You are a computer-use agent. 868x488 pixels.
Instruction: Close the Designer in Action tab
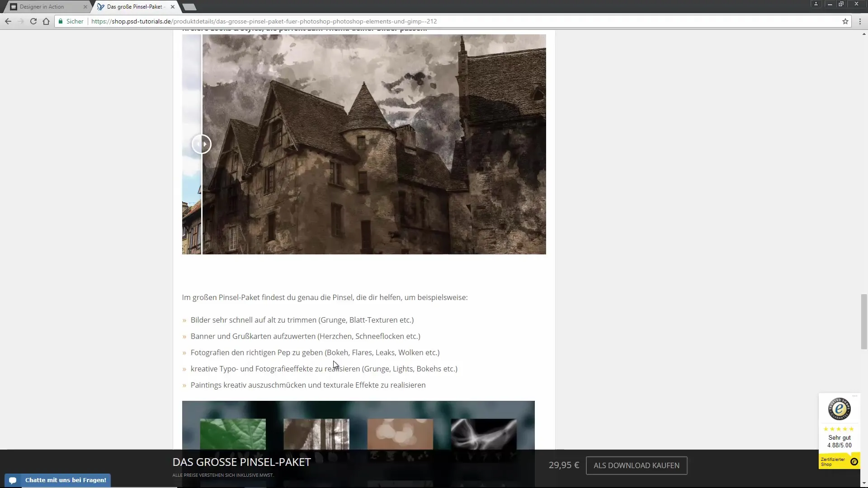point(85,7)
